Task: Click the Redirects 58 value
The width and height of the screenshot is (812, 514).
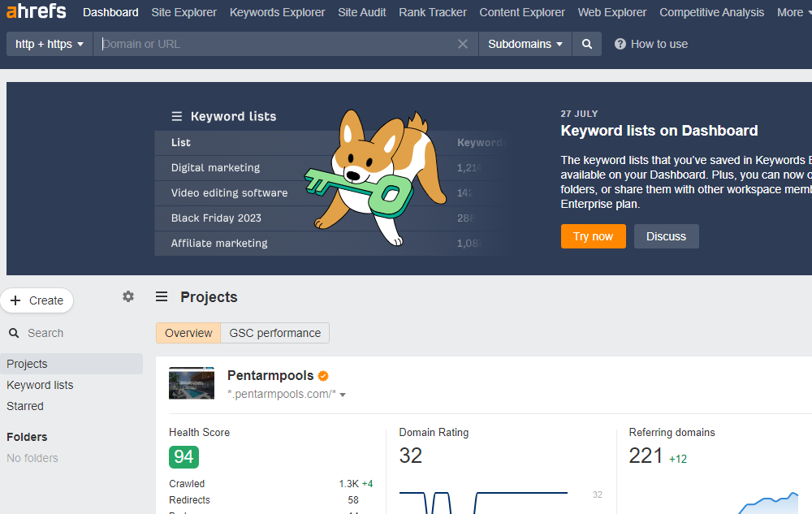Action: [353, 500]
